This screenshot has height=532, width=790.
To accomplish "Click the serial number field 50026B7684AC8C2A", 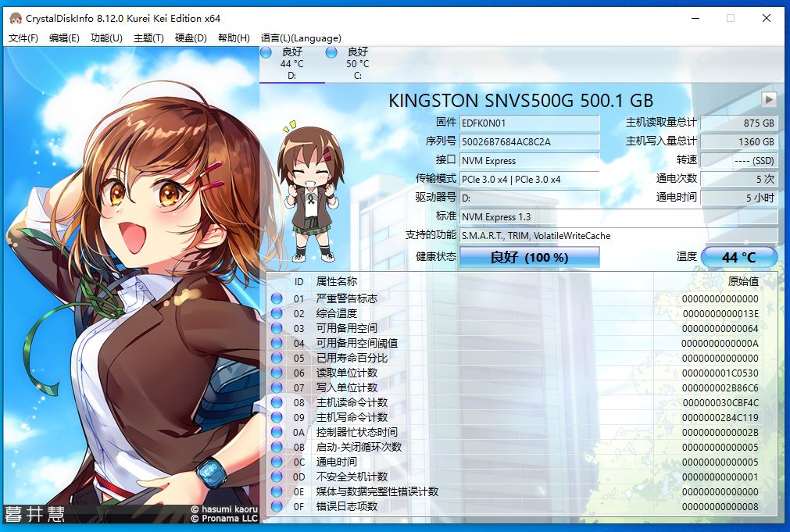I will coord(529,141).
